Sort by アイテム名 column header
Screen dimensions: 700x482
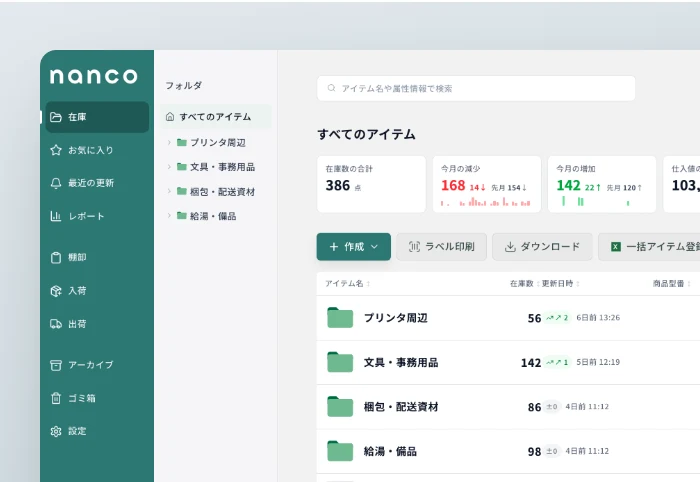click(348, 283)
